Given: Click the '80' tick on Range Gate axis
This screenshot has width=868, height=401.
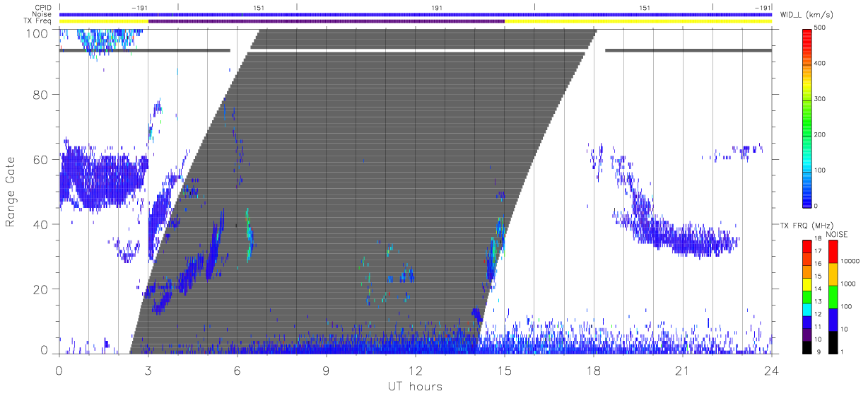Looking at the screenshot, I should tap(40, 94).
